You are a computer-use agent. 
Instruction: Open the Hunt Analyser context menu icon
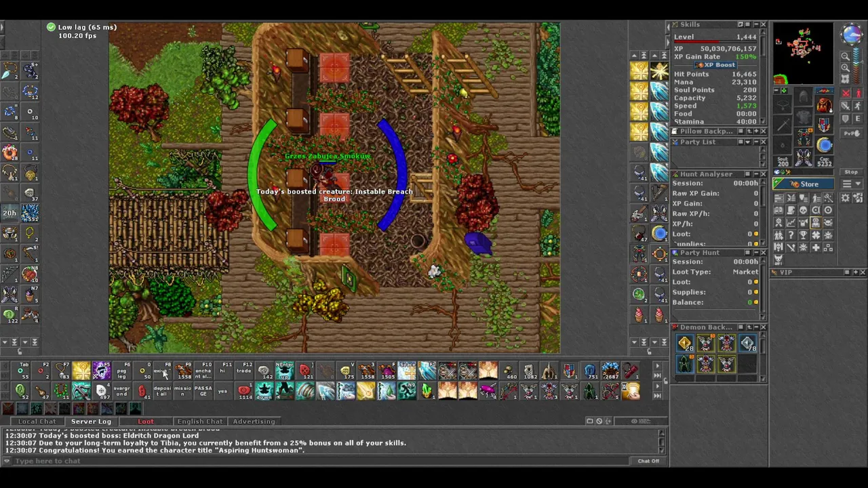point(748,174)
